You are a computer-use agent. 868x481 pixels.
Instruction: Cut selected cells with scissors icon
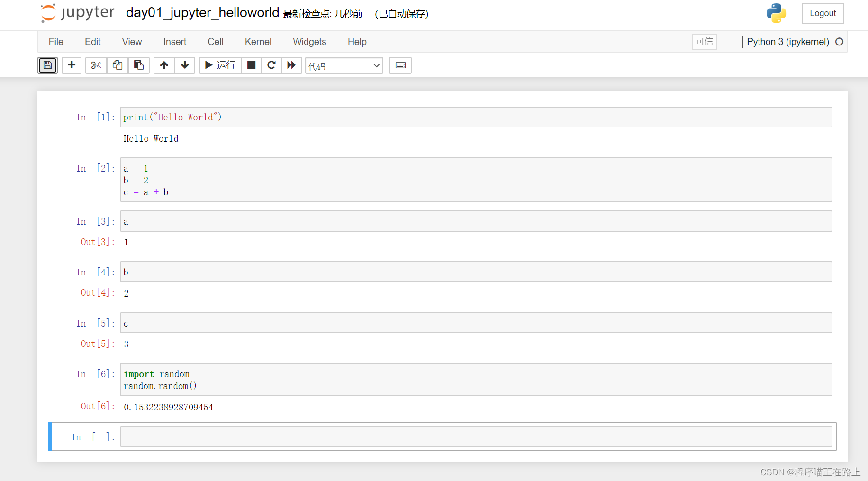tap(96, 65)
